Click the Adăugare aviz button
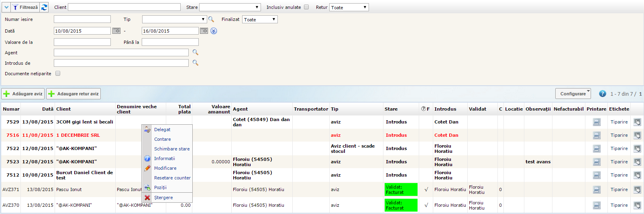The height and width of the screenshot is (214, 644). pos(23,94)
